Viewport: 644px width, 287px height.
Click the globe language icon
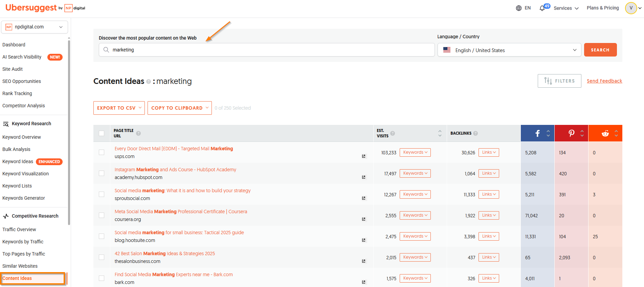[x=518, y=8]
